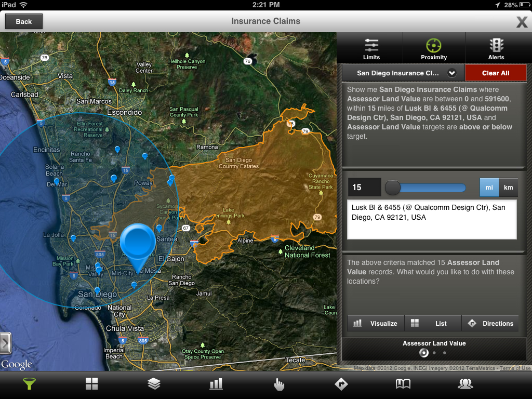
Task: Switch to the Alerts tab
Action: coord(496,49)
